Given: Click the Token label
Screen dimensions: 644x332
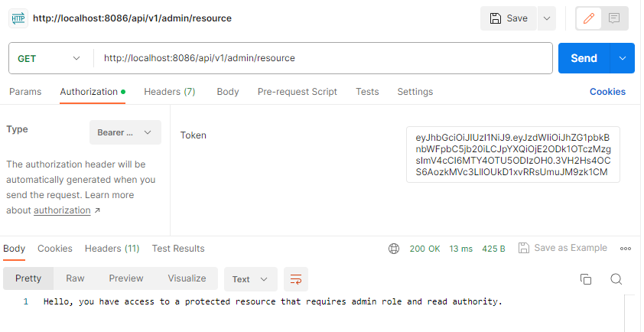Looking at the screenshot, I should (193, 135).
